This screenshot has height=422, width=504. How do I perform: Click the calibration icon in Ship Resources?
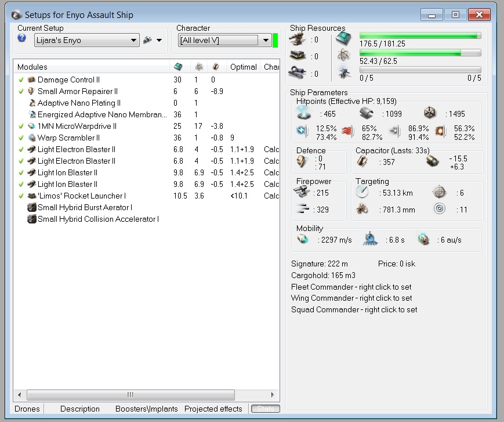[298, 73]
